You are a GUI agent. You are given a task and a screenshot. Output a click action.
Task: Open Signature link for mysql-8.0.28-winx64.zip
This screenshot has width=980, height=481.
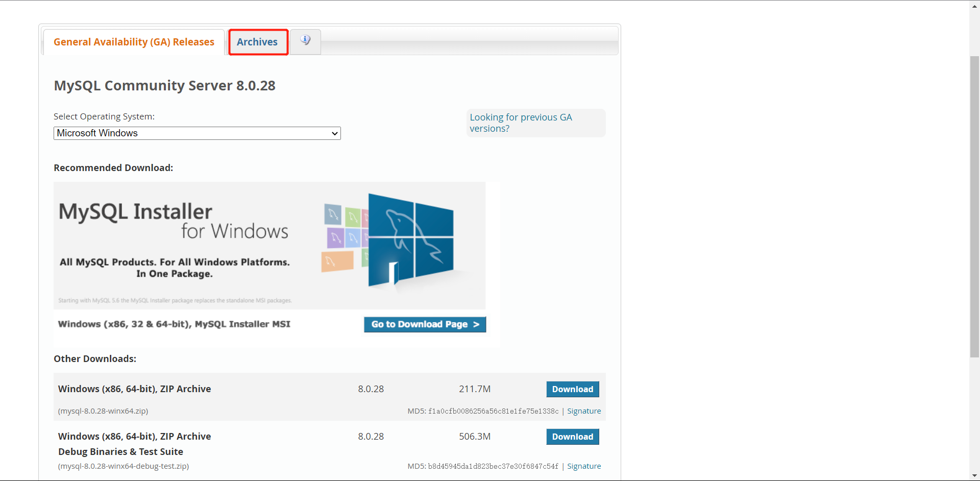(584, 411)
